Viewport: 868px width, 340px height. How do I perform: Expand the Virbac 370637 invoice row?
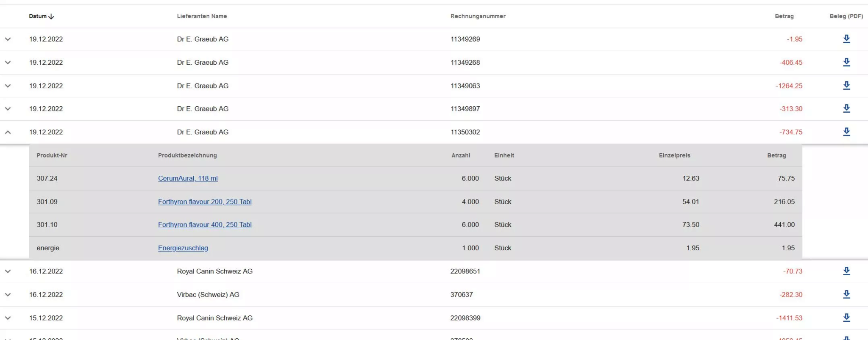[8, 294]
